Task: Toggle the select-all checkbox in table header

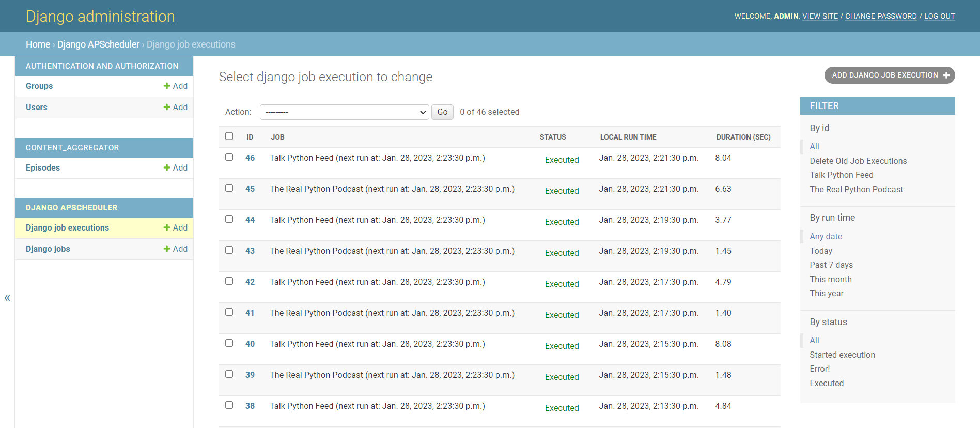Action: [229, 136]
